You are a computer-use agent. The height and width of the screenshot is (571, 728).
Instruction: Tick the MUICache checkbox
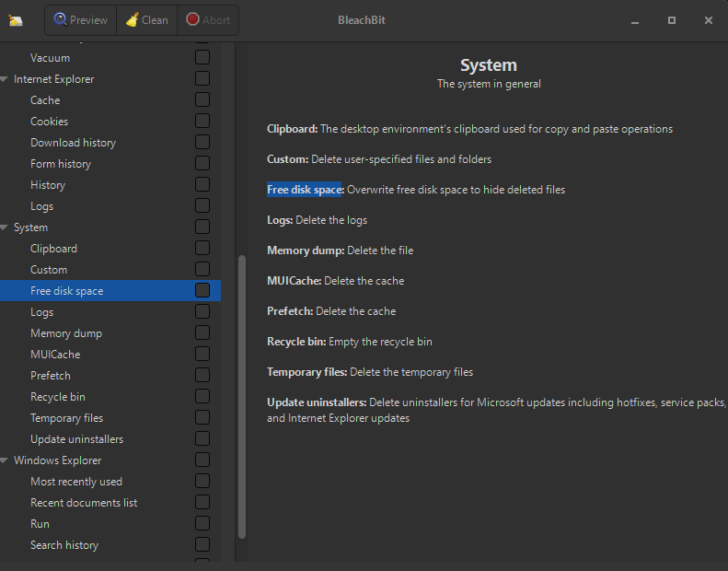click(x=202, y=354)
